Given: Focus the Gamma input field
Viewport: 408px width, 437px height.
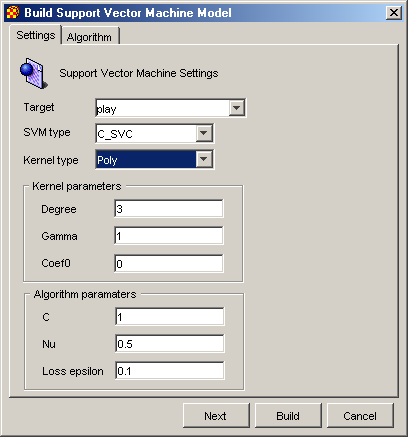Looking at the screenshot, I should point(169,236).
